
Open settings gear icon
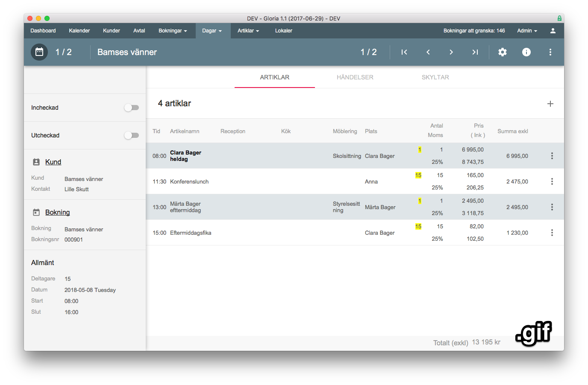503,52
